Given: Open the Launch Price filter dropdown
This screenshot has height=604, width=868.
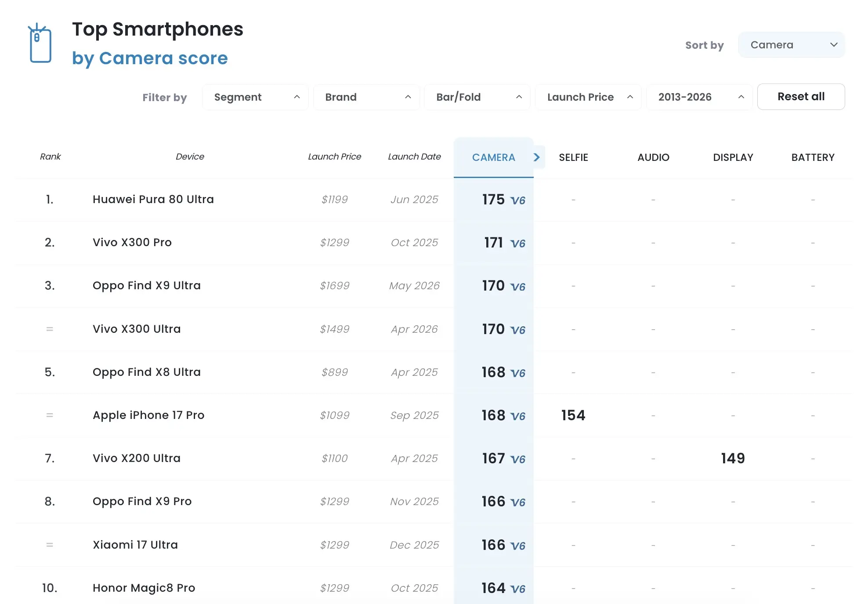Looking at the screenshot, I should pyautogui.click(x=588, y=97).
